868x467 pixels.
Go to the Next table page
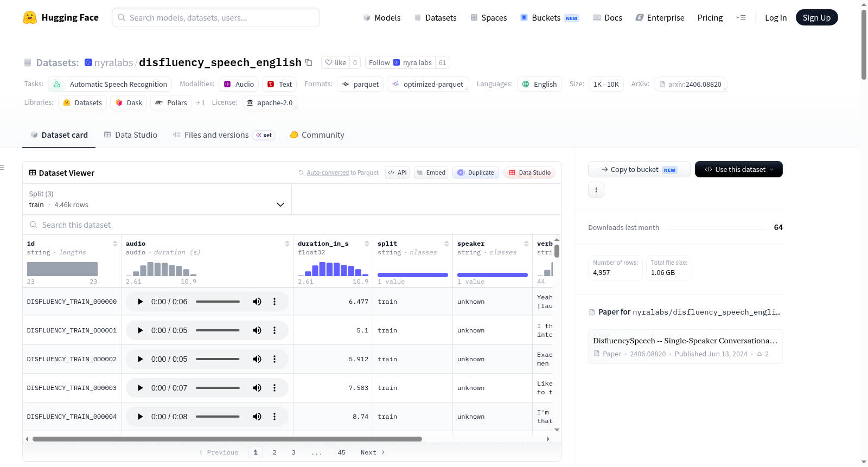point(373,452)
